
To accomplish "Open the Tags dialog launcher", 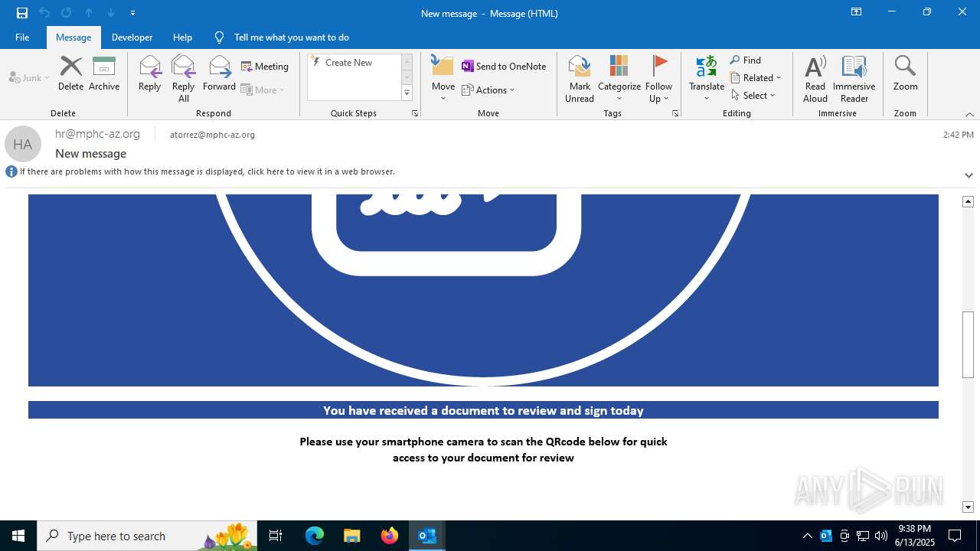I will tap(675, 113).
